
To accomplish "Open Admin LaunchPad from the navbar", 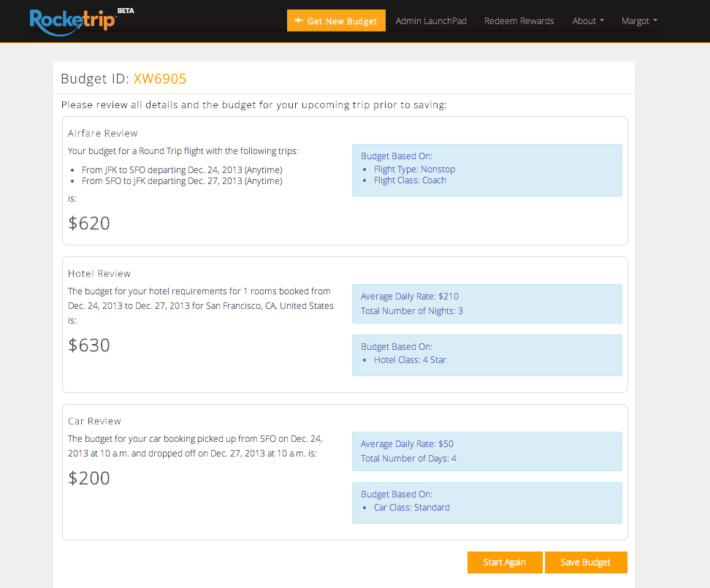I will (431, 21).
